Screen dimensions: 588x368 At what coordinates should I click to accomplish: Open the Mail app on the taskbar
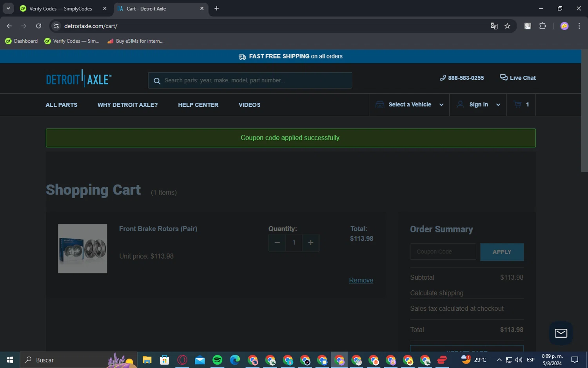[x=200, y=360]
